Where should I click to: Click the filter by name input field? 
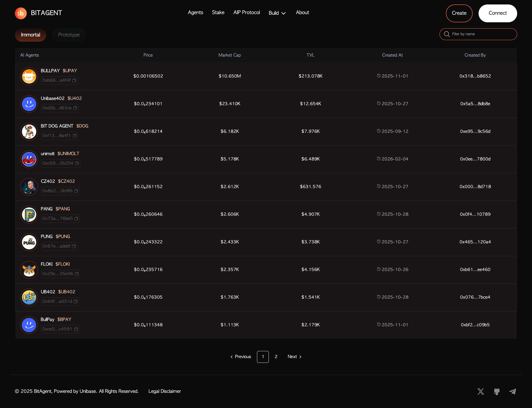point(478,34)
